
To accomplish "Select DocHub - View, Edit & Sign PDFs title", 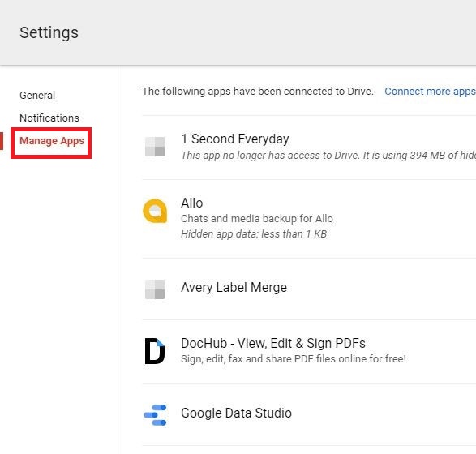I will 273,344.
